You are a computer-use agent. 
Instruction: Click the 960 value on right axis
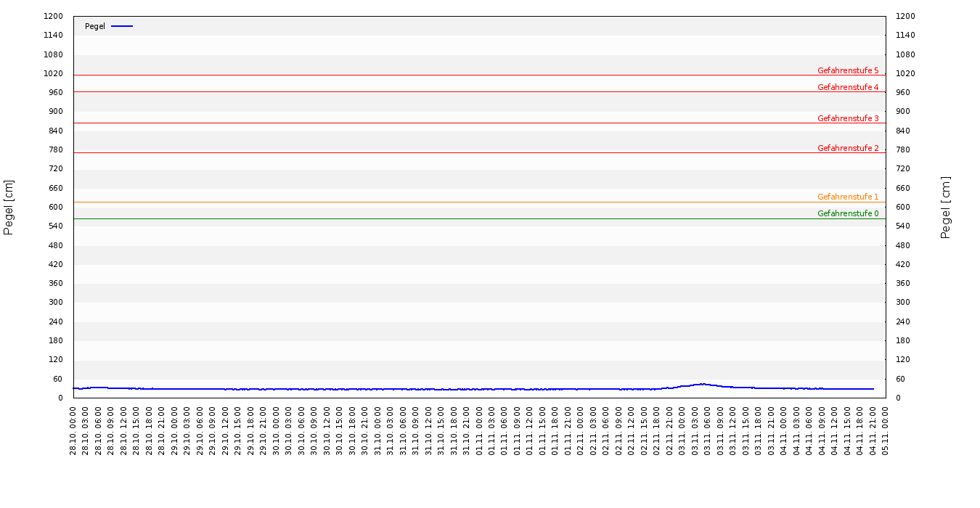905,92
